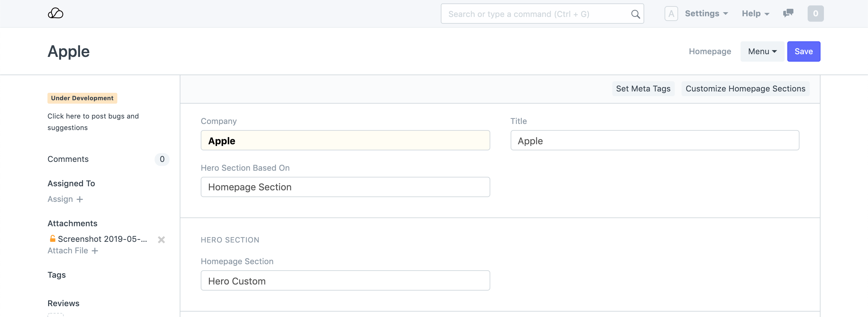The image size is (868, 317).
Task: Go to the Homepage breadcrumb link
Action: tap(710, 51)
